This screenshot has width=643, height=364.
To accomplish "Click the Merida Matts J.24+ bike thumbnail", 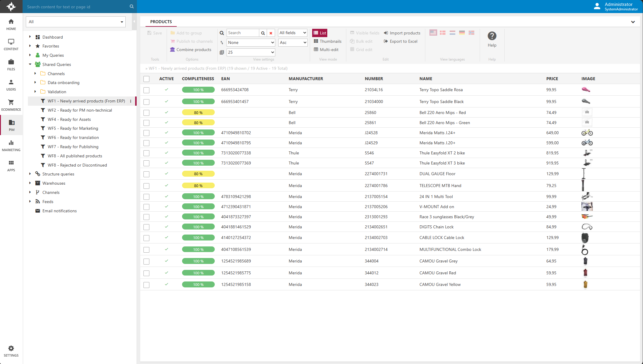I will point(587,133).
